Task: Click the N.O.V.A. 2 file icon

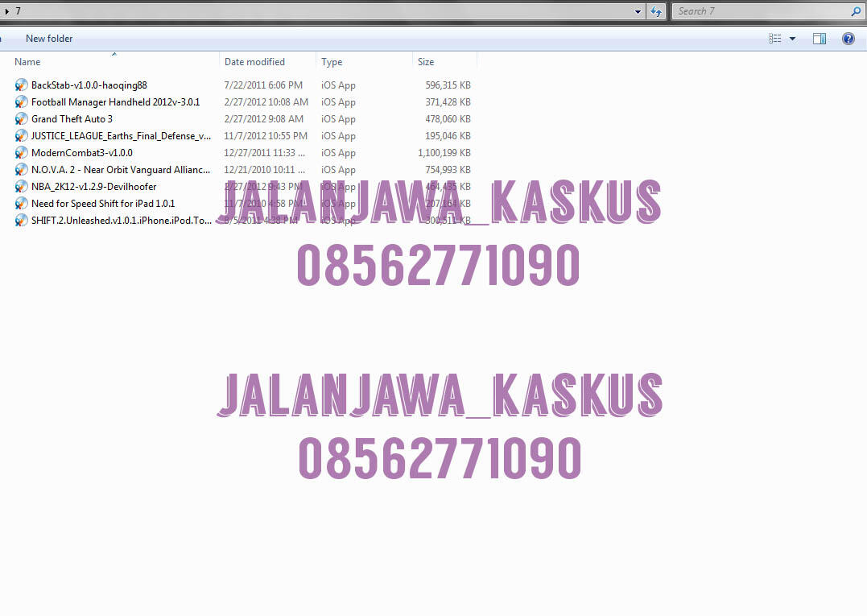Action: 21,170
